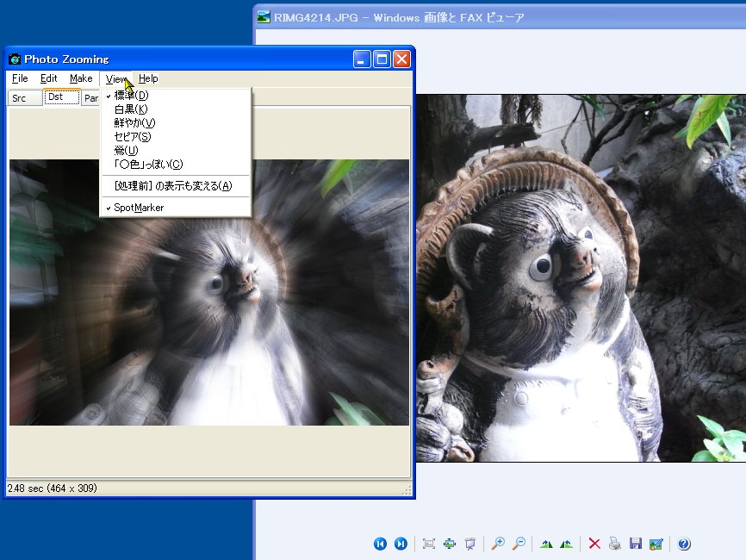Rotate the image clockwise
This screenshot has width=746, height=560.
(546, 544)
